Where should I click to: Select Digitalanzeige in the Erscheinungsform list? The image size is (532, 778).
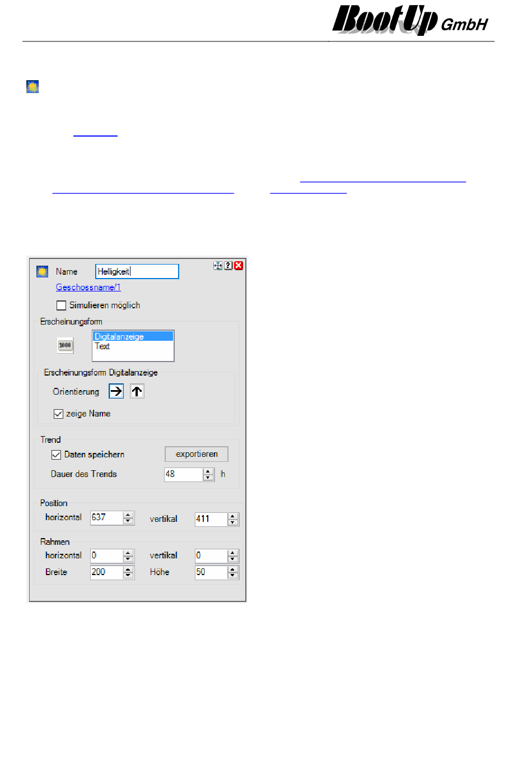[133, 336]
